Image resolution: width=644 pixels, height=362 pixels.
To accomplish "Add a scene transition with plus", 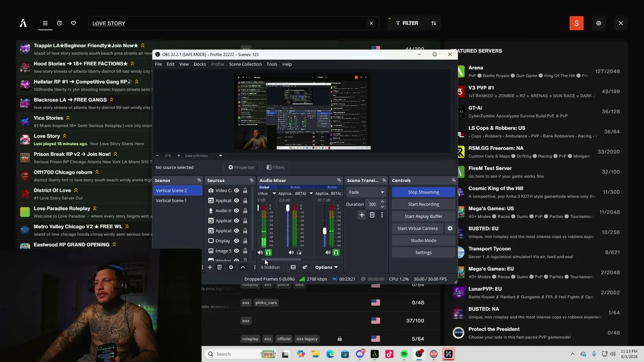I will pyautogui.click(x=361, y=215).
